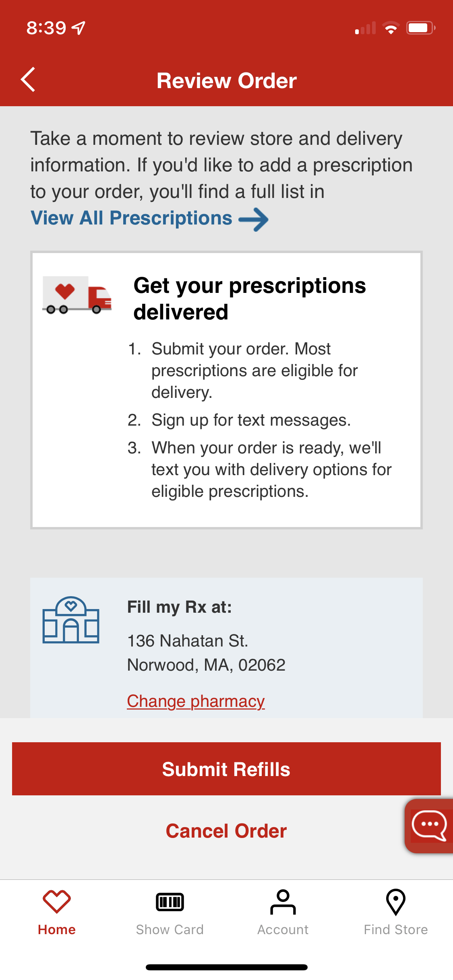Open View All Prescriptions link
The width and height of the screenshot is (453, 980).
[132, 218]
